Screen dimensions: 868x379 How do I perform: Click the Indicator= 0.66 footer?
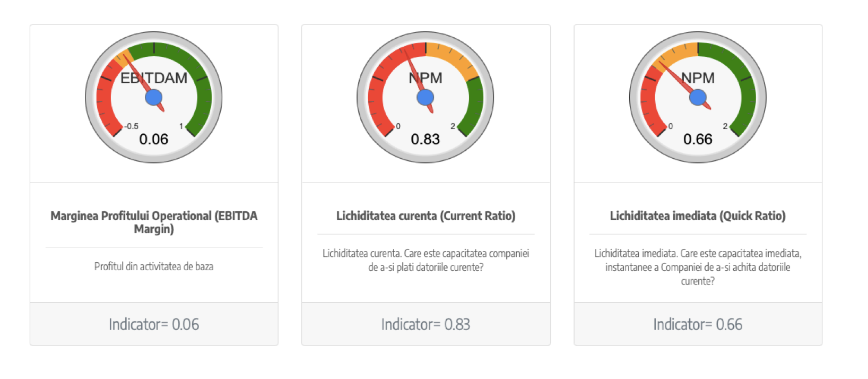click(698, 324)
